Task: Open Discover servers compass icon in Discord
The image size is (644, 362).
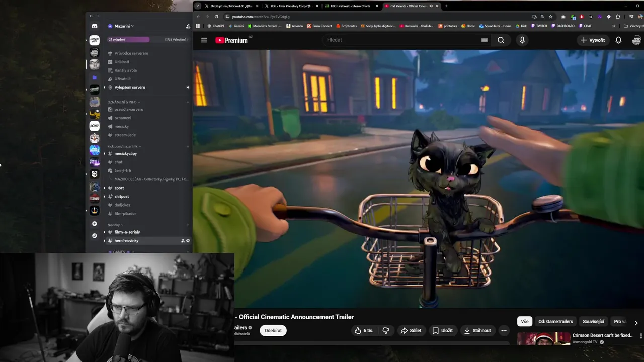Action: click(x=94, y=236)
